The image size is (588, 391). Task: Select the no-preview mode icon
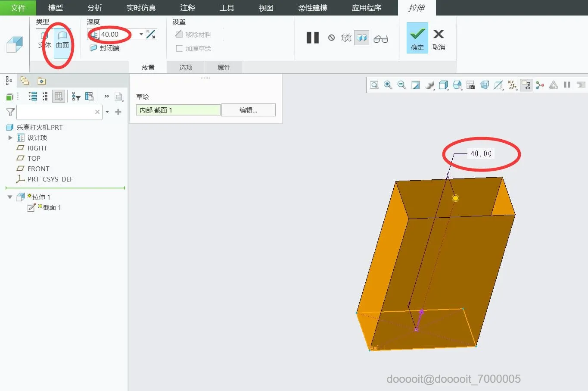pos(331,38)
